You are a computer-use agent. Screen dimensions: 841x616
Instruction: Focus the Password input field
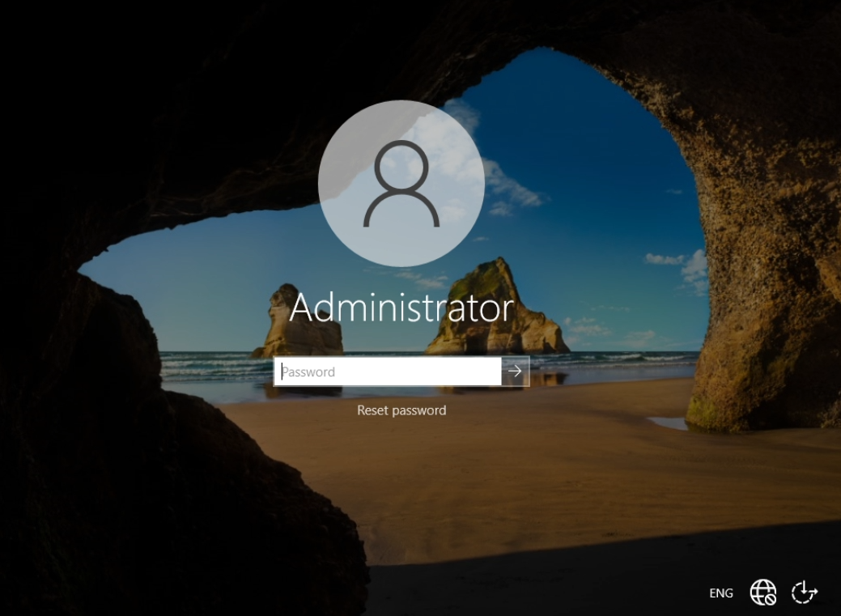(387, 372)
